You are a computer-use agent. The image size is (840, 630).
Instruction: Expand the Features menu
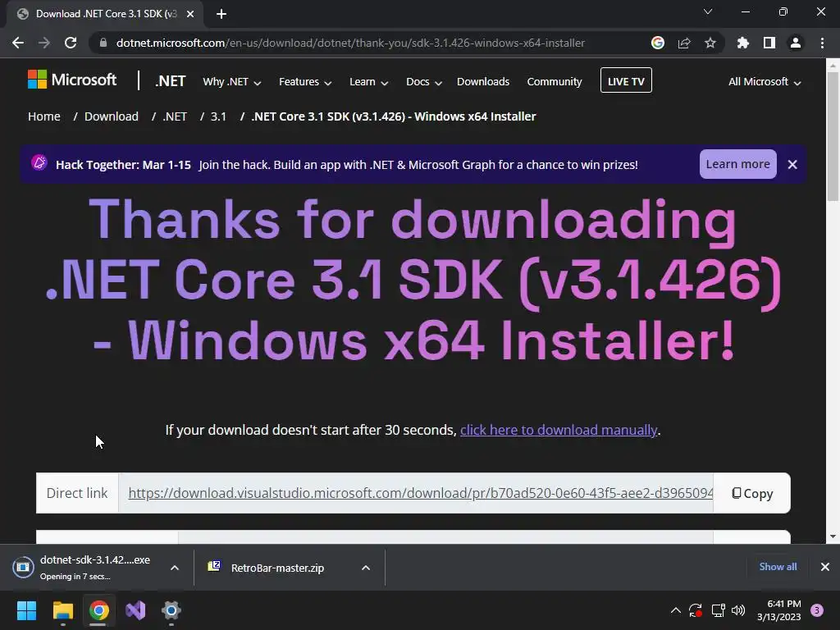click(305, 82)
